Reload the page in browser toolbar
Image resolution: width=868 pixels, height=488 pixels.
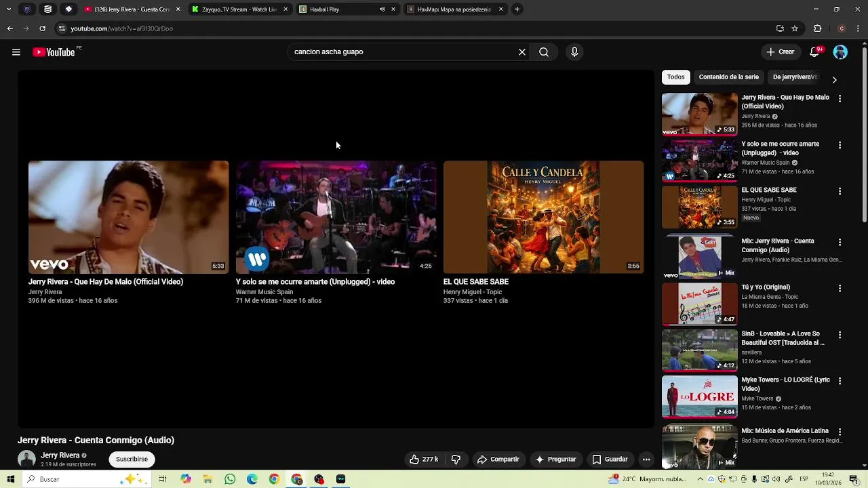[42, 28]
